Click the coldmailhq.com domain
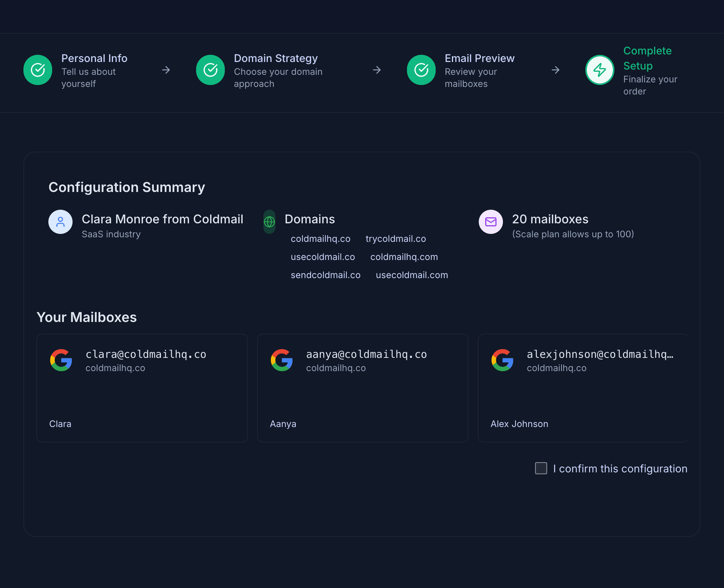This screenshot has width=724, height=588. click(404, 257)
